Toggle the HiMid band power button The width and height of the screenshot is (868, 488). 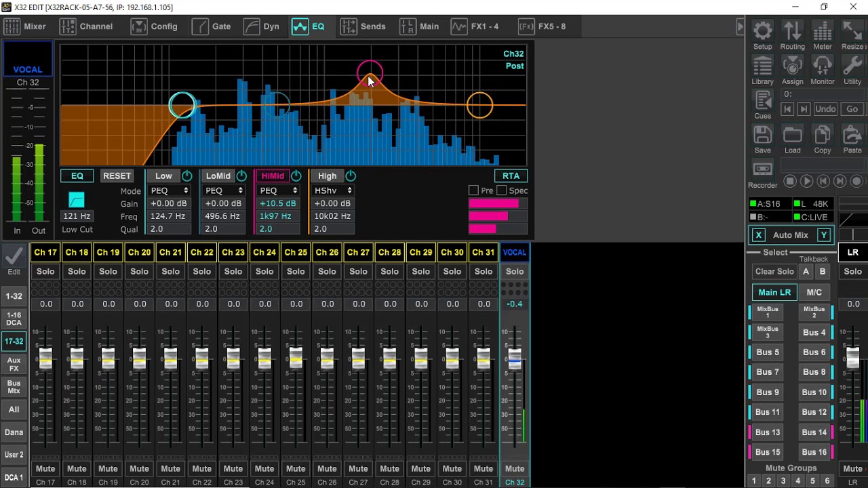point(296,176)
